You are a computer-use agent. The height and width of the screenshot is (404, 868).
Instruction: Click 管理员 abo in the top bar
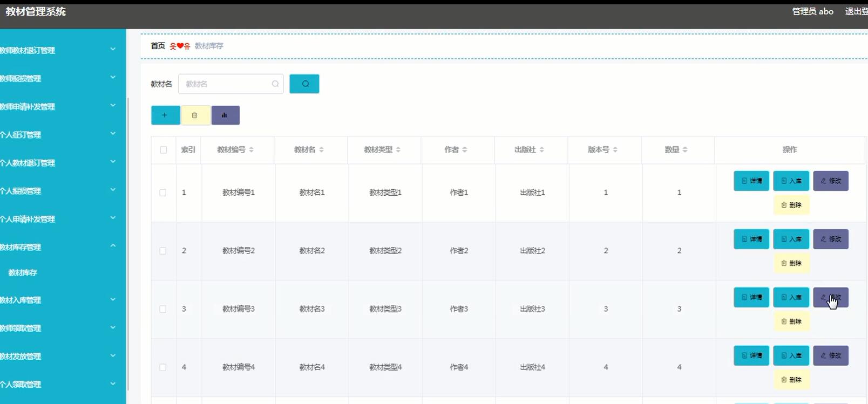(812, 11)
